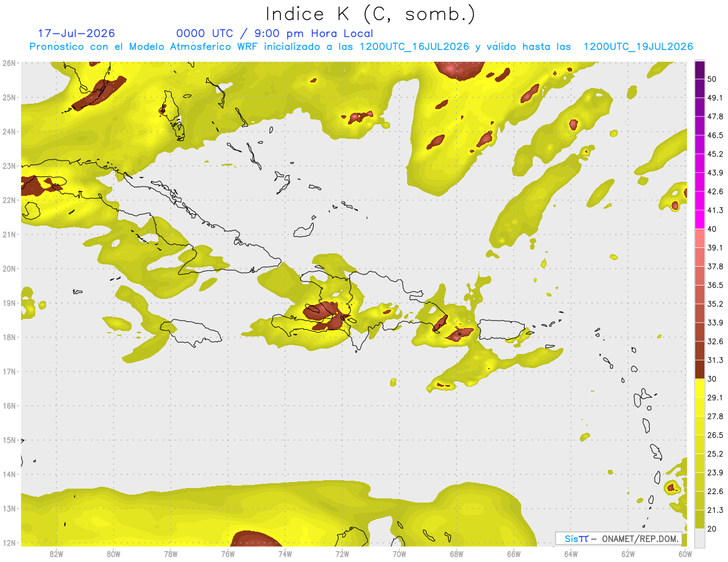Click the initialization time "1200UTC_16JUL2026"
This screenshot has height=562, width=728.
(x=415, y=47)
